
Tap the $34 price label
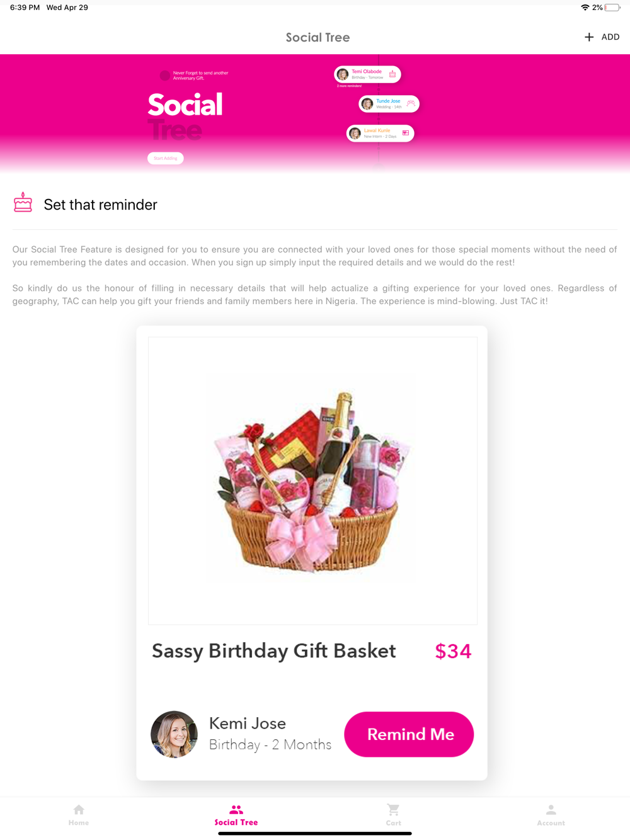pyautogui.click(x=453, y=651)
